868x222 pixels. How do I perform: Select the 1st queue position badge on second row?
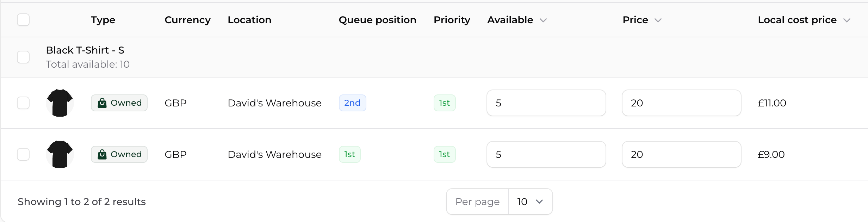pos(349,154)
